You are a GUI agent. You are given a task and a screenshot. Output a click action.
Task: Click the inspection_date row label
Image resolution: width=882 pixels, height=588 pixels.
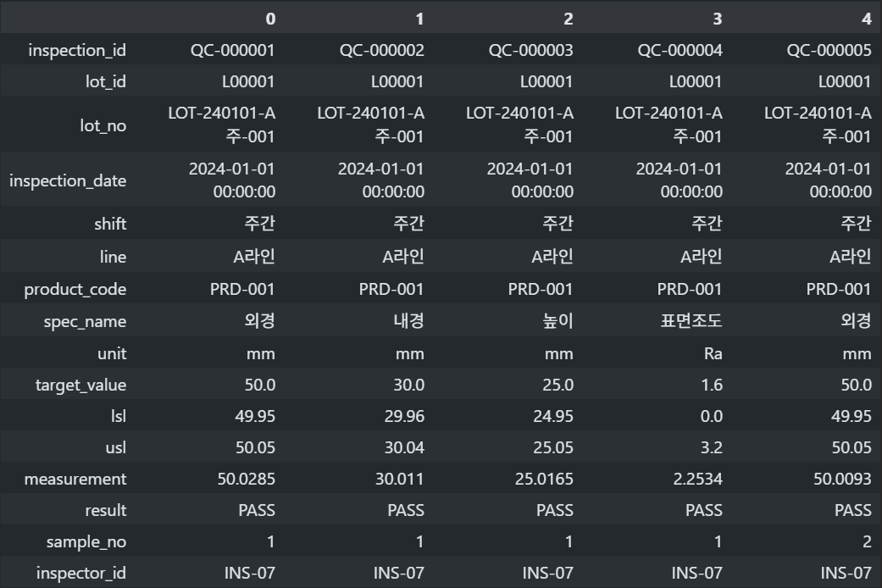click(x=68, y=180)
